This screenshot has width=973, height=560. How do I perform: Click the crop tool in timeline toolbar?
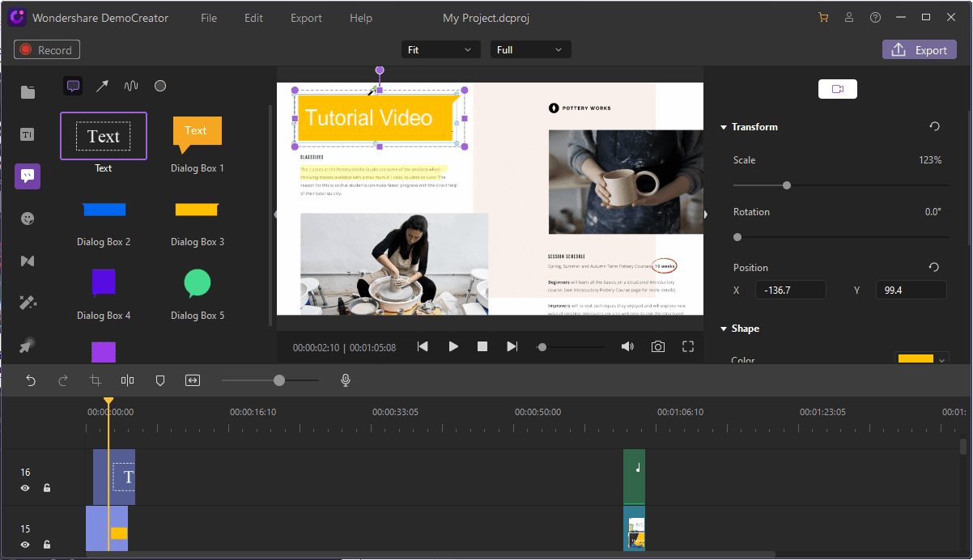click(x=96, y=380)
